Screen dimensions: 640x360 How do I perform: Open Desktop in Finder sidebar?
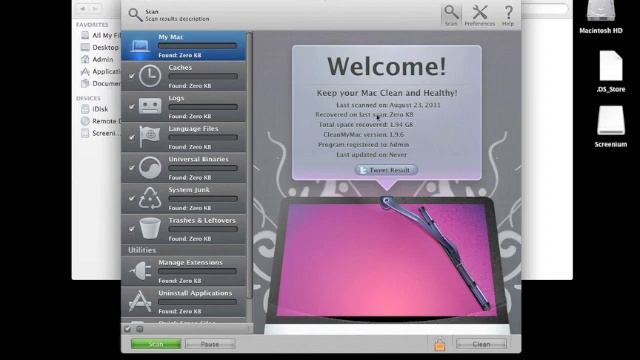click(x=100, y=47)
